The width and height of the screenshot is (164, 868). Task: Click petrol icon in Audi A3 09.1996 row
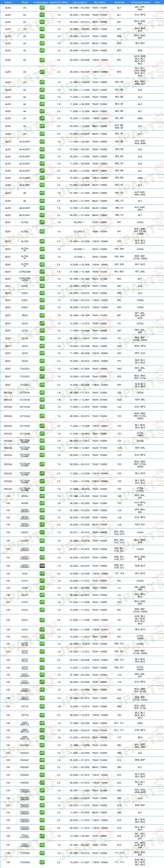[x=42, y=7]
